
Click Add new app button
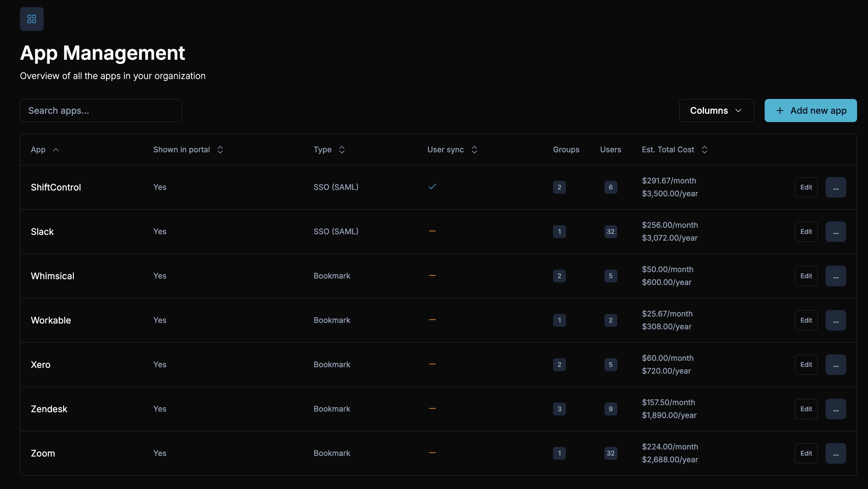(x=811, y=111)
